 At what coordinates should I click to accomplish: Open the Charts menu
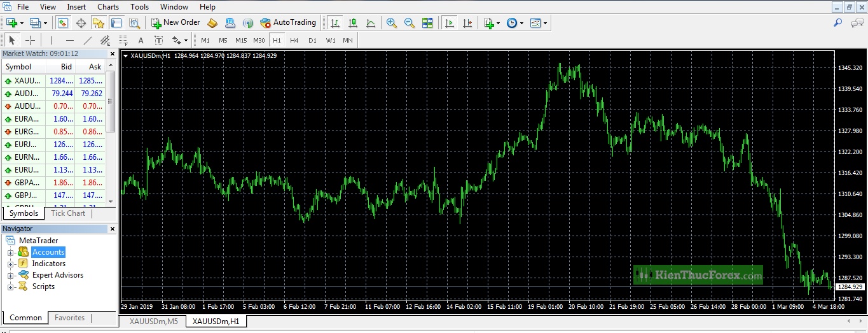click(108, 7)
